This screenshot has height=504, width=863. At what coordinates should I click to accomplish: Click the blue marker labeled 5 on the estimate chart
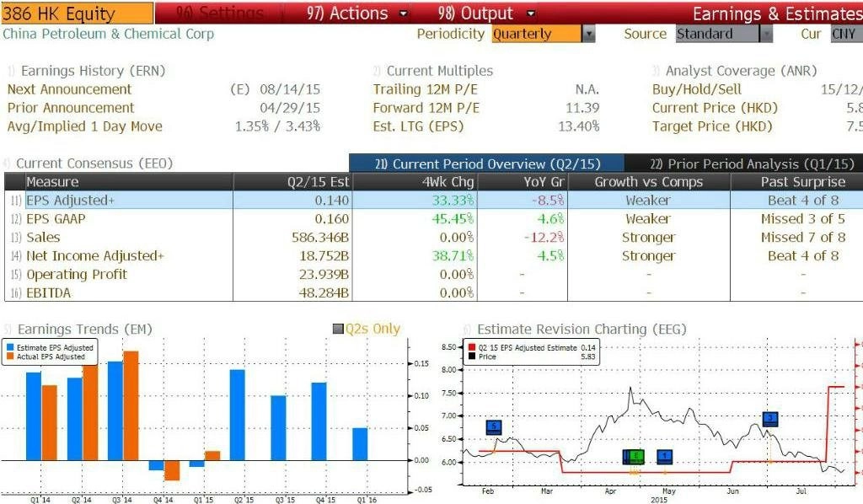(x=494, y=426)
